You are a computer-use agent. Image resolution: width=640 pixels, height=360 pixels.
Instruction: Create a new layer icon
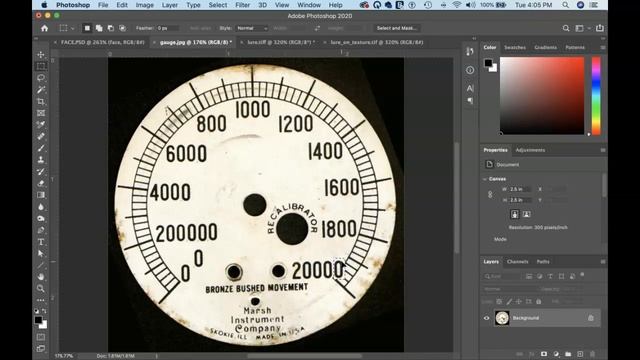pyautogui.click(x=580, y=354)
